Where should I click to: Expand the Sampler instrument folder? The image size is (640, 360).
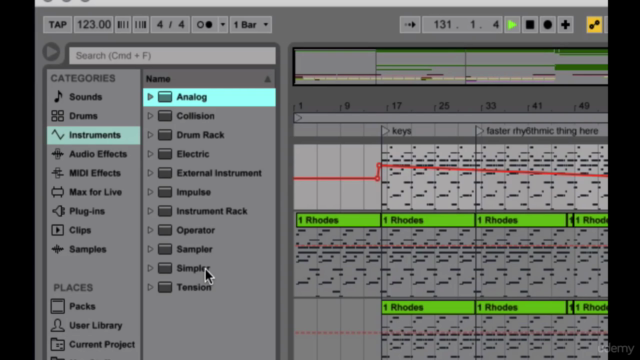point(150,249)
